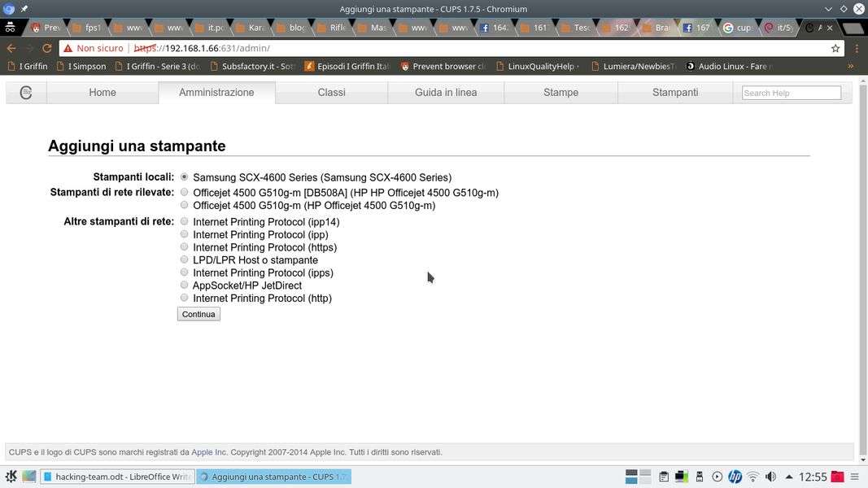The width and height of the screenshot is (868, 488).
Task: Open the clipboard tray icon
Action: tap(664, 477)
